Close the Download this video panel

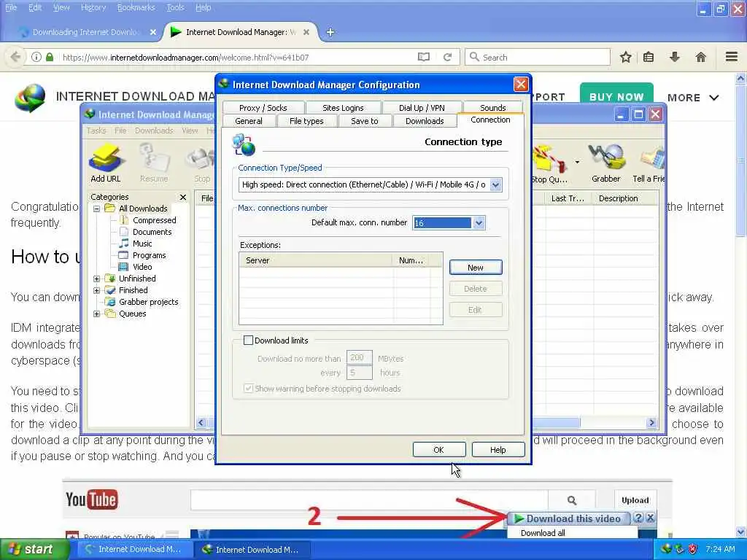click(x=650, y=518)
